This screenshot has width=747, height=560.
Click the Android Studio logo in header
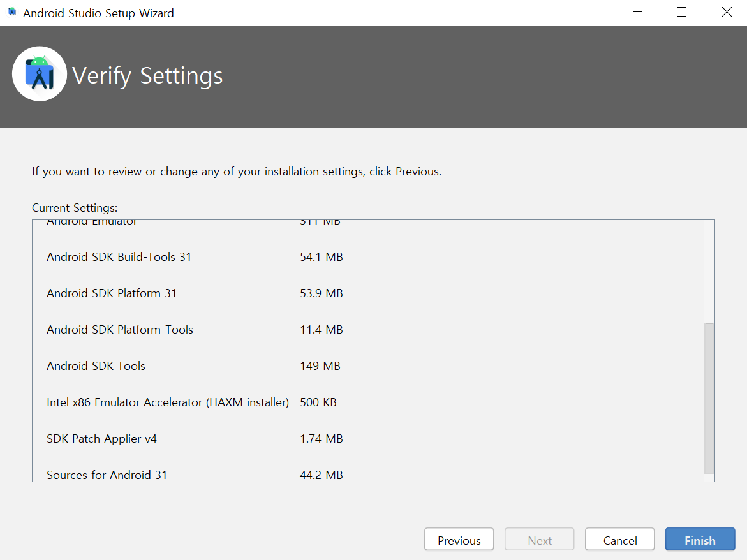(x=40, y=74)
